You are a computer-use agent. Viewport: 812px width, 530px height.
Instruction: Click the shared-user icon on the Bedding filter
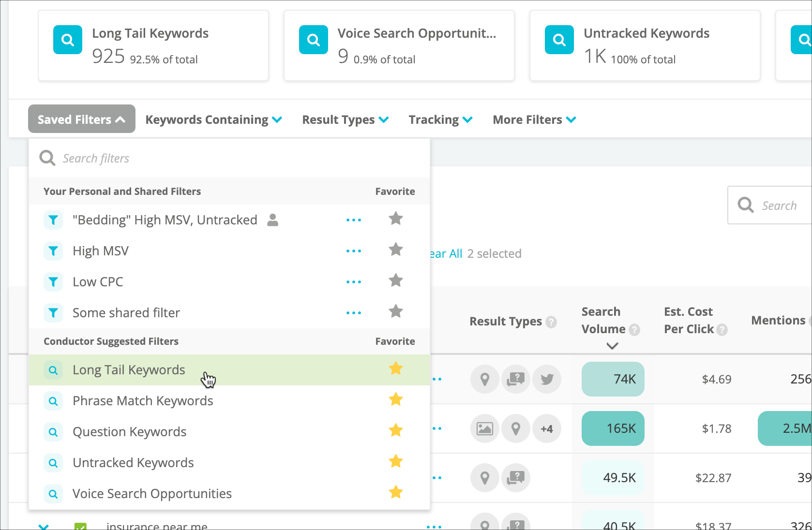coord(273,220)
